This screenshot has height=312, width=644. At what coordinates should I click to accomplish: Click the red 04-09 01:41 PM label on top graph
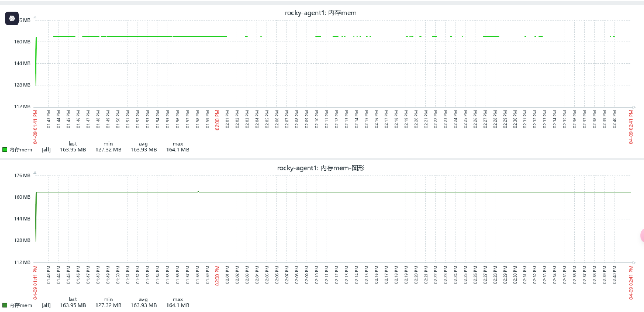coord(35,127)
